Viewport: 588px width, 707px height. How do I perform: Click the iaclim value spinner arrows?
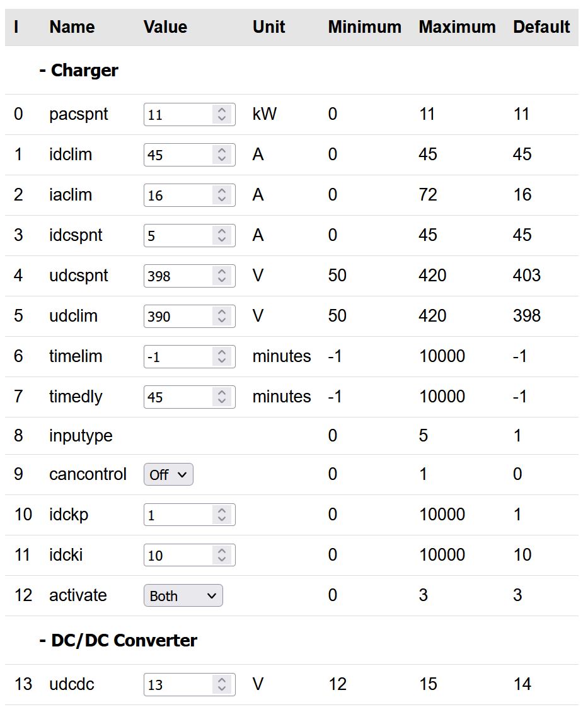pyautogui.click(x=221, y=195)
